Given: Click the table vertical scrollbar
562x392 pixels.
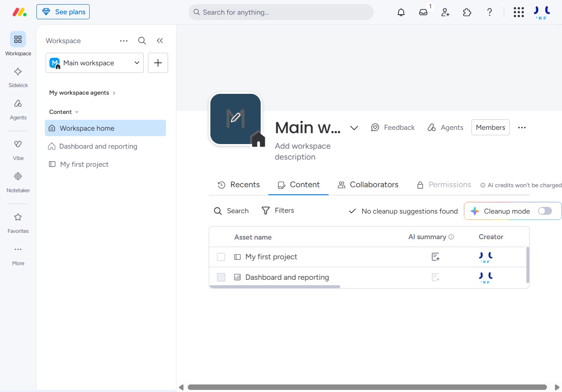Looking at the screenshot, I should pyautogui.click(x=528, y=265).
